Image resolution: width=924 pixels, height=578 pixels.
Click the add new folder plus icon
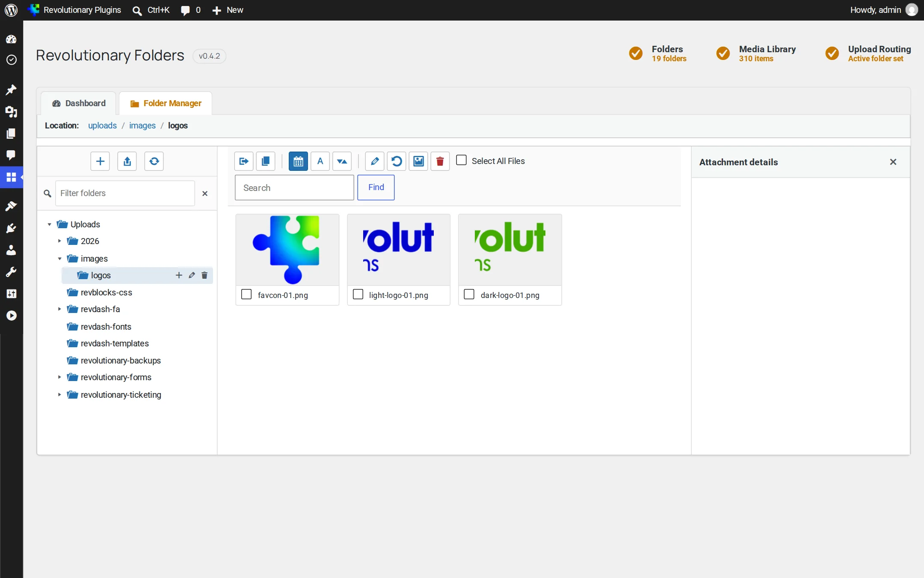coord(100,161)
